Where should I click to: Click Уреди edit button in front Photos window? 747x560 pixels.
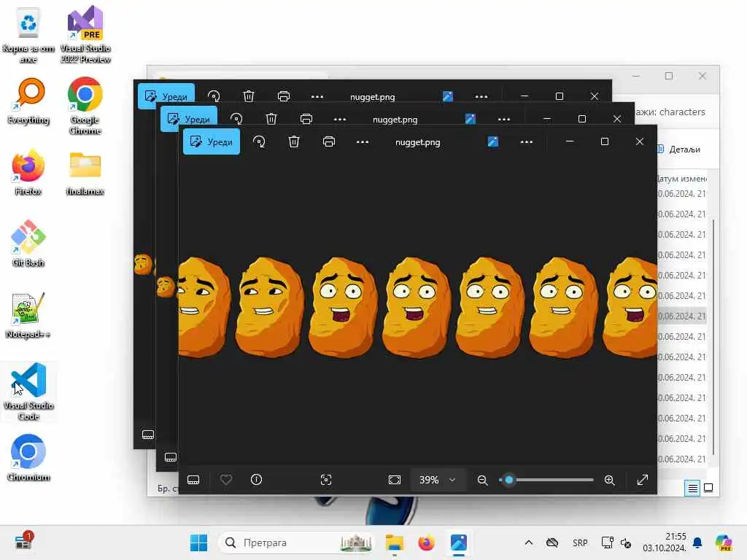click(212, 142)
